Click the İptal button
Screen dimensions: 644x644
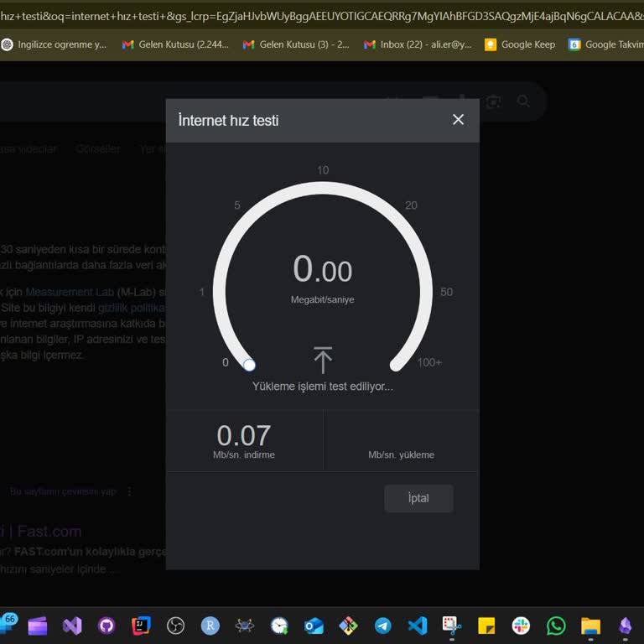(x=418, y=498)
